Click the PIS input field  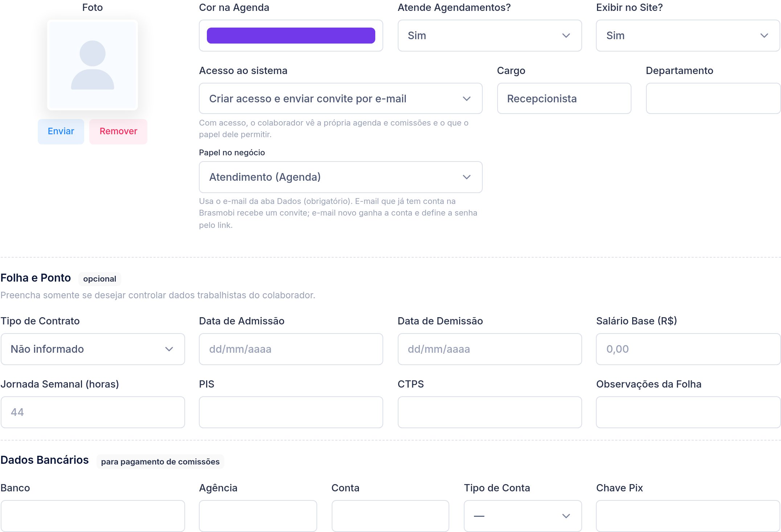pos(291,412)
